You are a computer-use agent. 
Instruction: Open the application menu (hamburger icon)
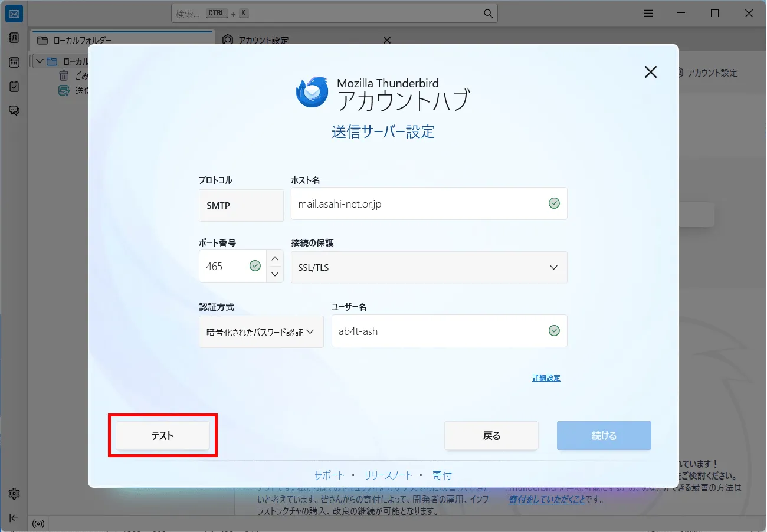[648, 13]
